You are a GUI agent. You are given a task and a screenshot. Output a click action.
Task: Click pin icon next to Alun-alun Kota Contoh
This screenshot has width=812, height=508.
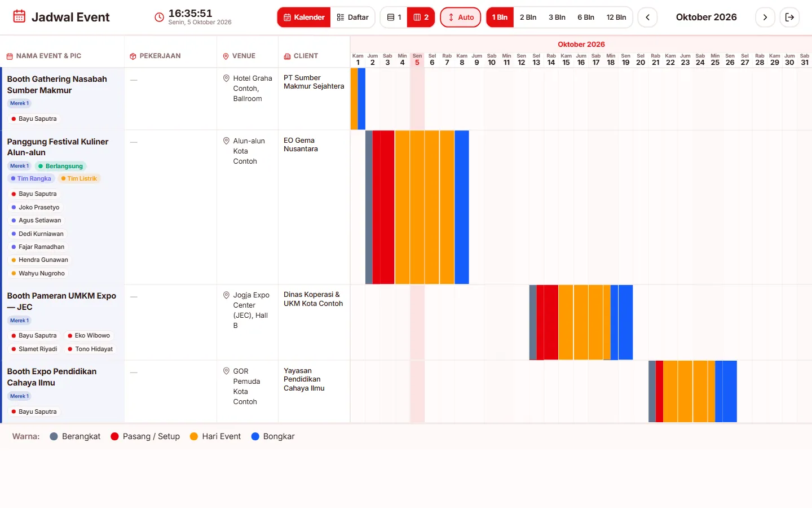(226, 141)
